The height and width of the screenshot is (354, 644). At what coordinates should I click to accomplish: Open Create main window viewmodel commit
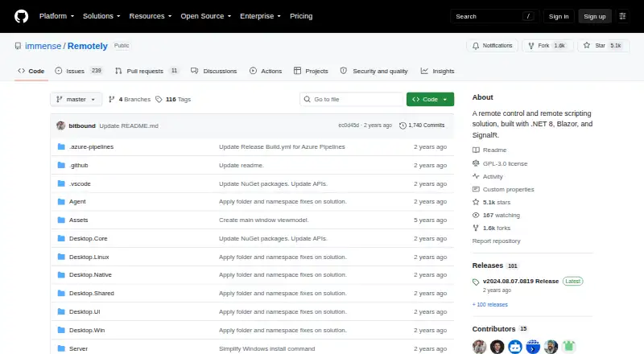tap(264, 220)
